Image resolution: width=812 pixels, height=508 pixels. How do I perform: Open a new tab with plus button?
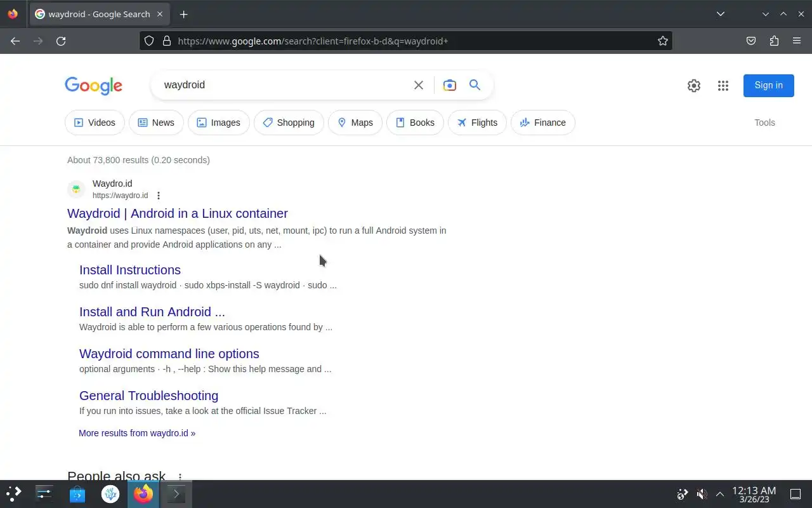coord(183,14)
